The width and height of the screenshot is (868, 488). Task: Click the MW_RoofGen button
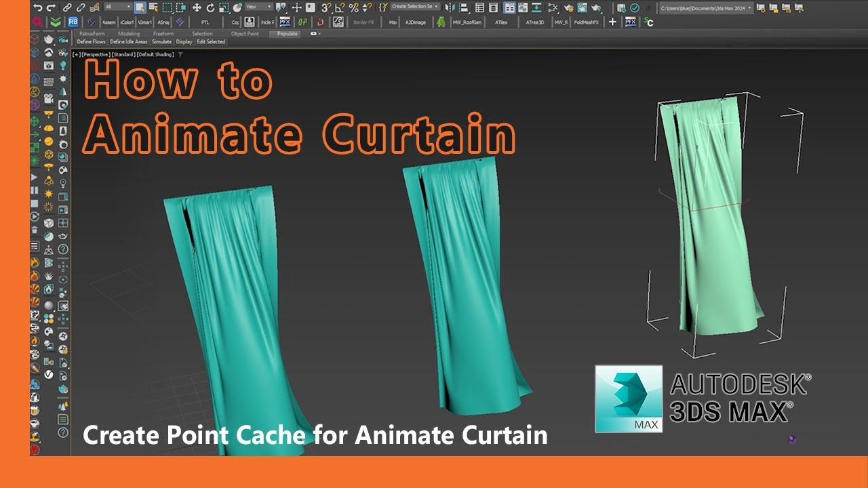(467, 22)
